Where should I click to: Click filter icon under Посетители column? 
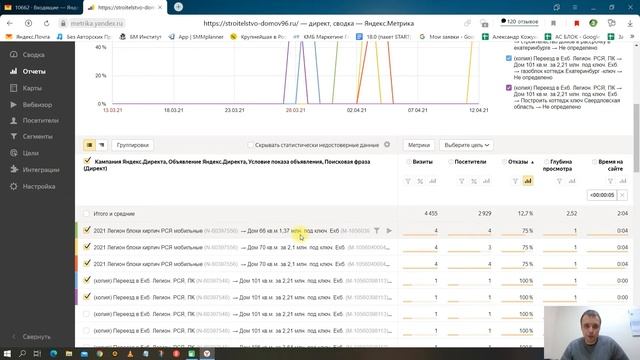461,181
